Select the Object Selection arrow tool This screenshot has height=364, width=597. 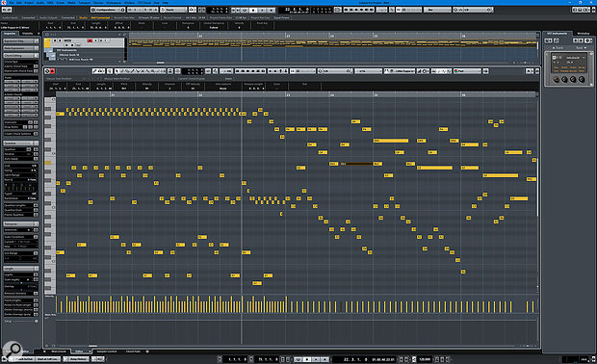click(x=117, y=71)
